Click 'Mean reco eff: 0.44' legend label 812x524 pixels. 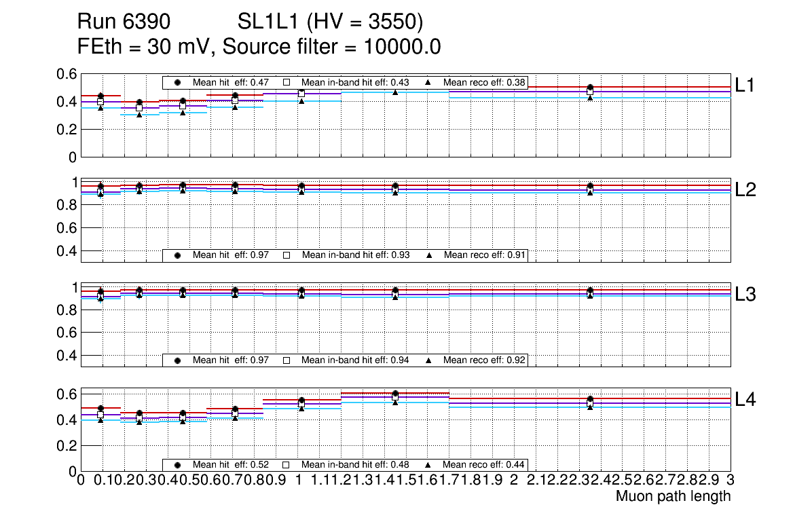pyautogui.click(x=484, y=465)
